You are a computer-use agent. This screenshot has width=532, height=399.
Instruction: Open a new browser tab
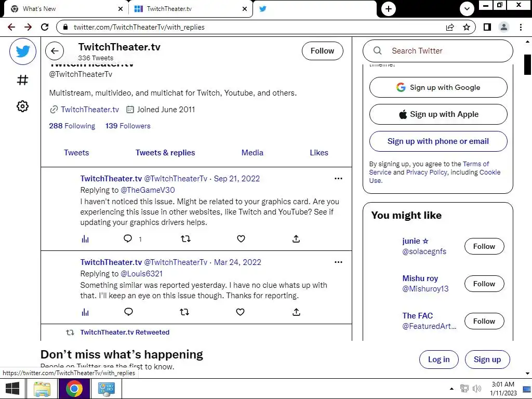(389, 9)
